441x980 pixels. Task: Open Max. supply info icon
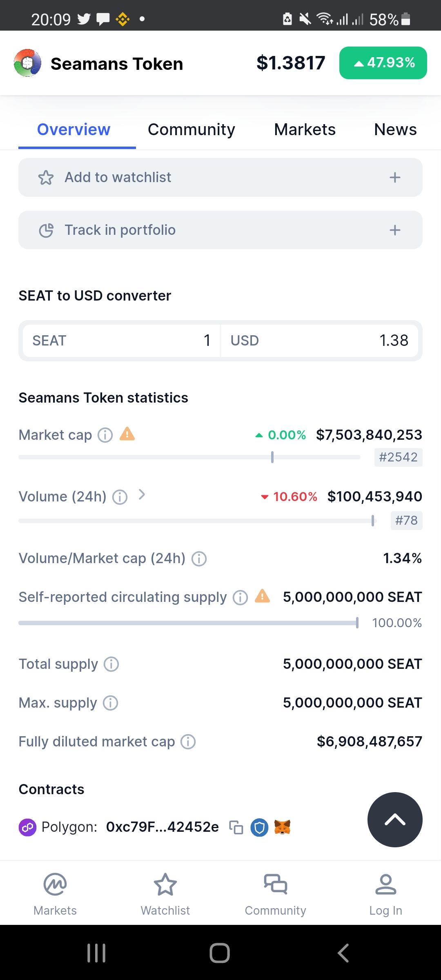(x=110, y=703)
